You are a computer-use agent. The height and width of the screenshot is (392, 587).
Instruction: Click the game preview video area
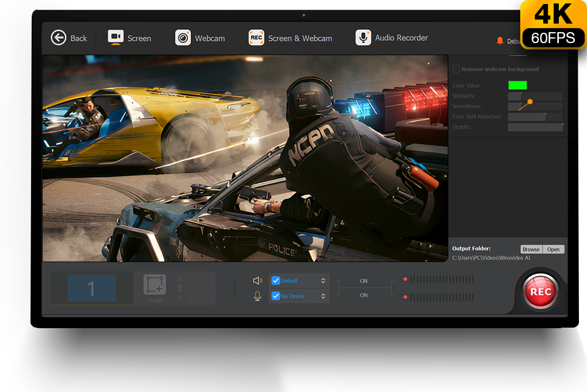[x=245, y=158]
